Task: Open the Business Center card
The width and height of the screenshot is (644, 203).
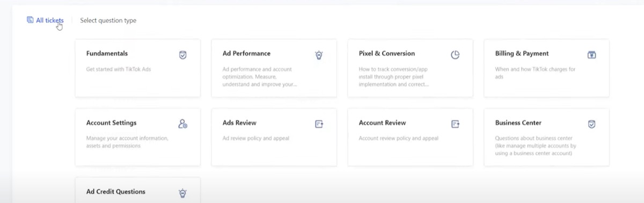Action: coord(547,137)
